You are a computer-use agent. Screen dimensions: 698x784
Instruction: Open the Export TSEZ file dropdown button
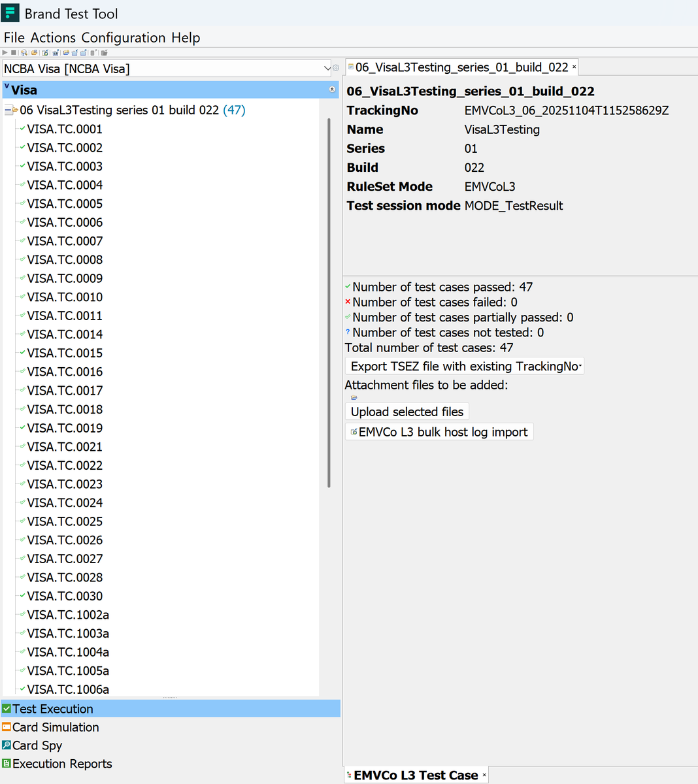(464, 366)
